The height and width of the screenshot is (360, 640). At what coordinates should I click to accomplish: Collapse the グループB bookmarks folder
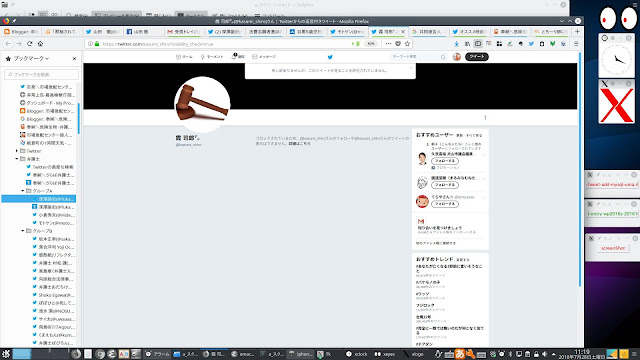pyautogui.click(x=23, y=231)
